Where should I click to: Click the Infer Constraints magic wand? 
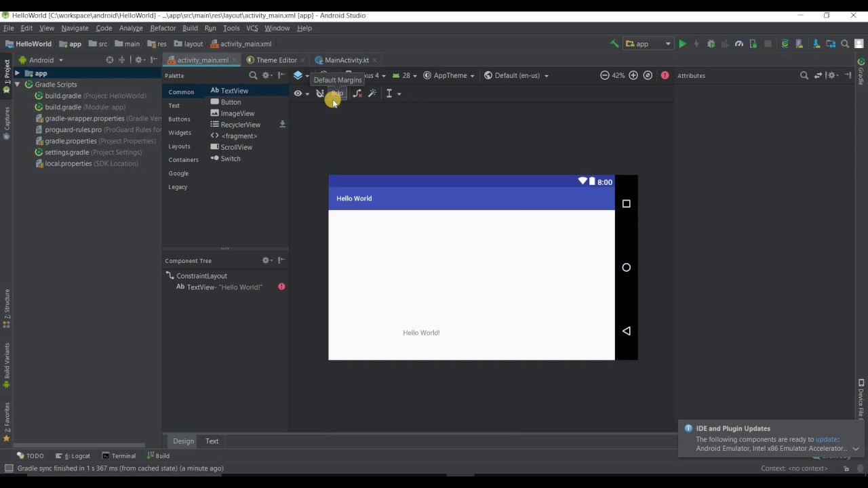tap(372, 94)
